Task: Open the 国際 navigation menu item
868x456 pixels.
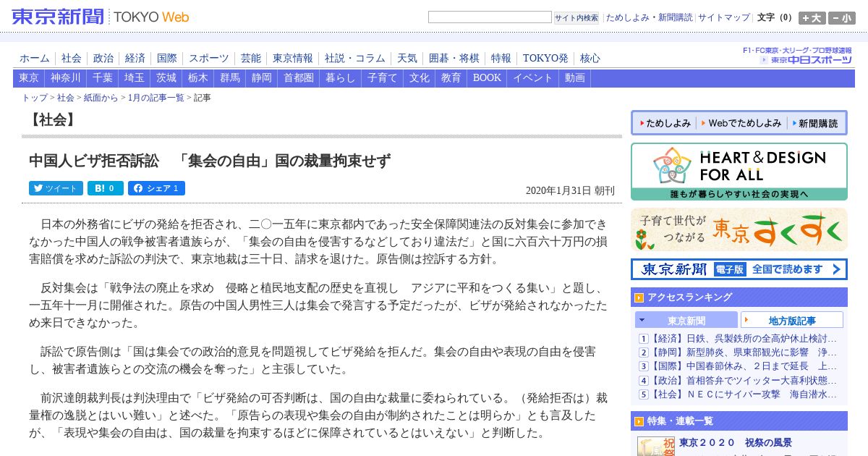Action: (x=167, y=59)
